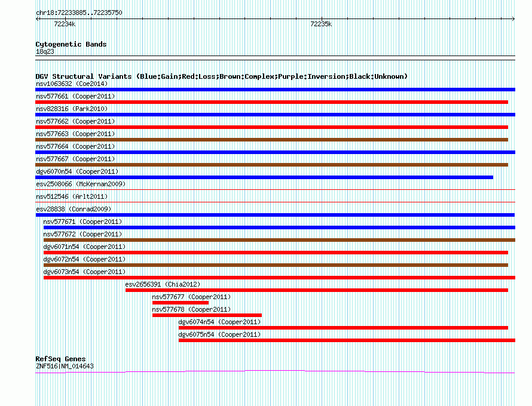Viewport: 532px width, 406px height.
Task: Click the dgv6073n54 (Cooper2011) label
Action: click(84, 272)
